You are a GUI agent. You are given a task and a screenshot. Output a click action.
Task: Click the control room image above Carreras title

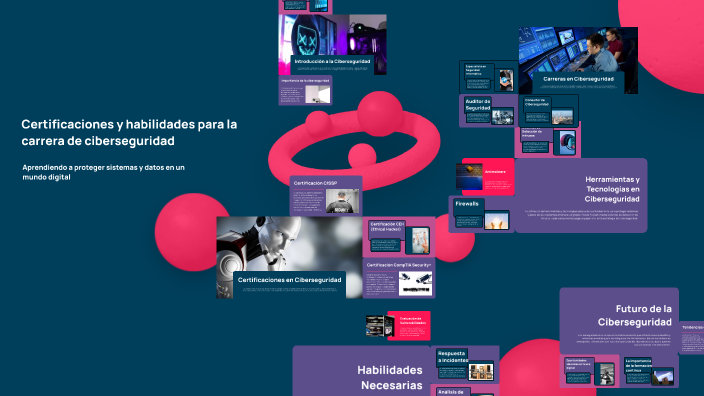click(578, 49)
